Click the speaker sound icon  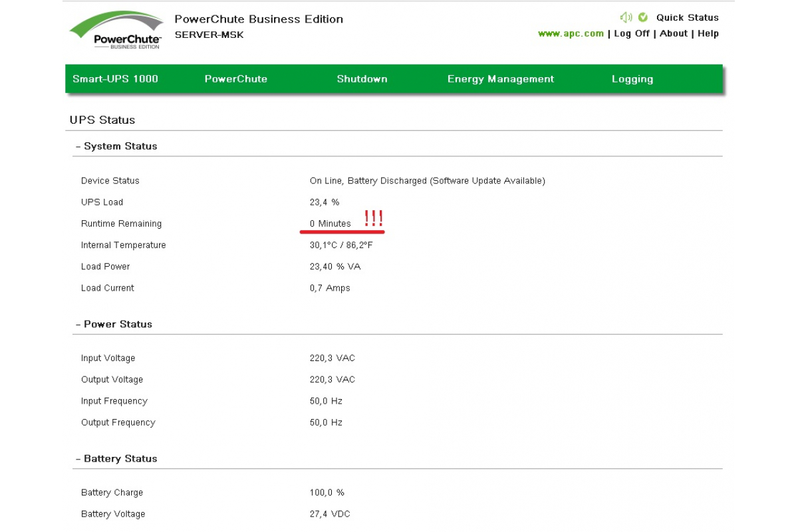tap(626, 17)
